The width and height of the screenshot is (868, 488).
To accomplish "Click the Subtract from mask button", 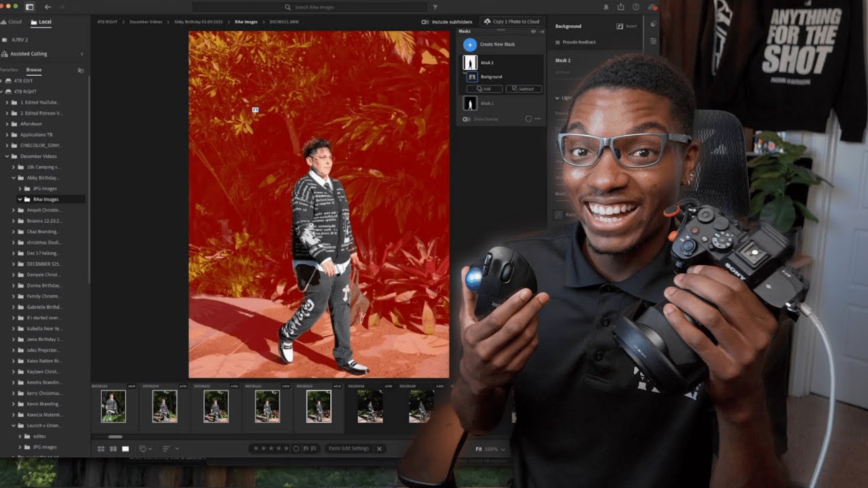I will 524,89.
